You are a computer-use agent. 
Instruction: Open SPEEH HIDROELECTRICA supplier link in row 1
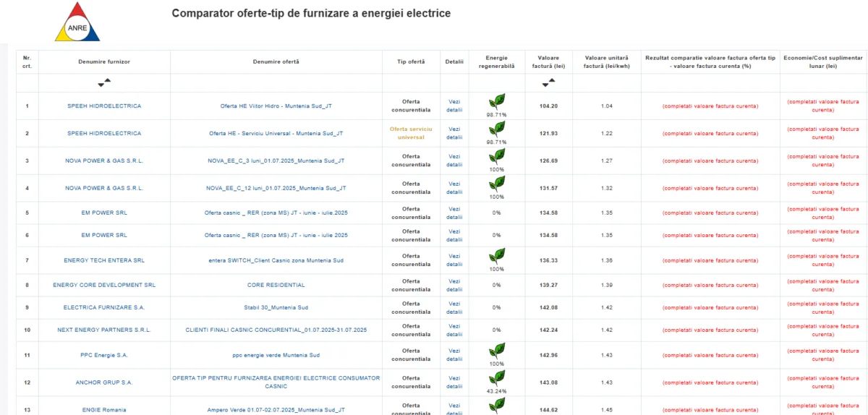pyautogui.click(x=104, y=106)
